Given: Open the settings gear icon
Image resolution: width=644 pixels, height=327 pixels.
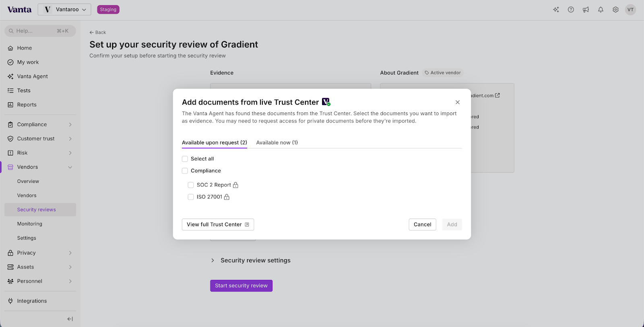Looking at the screenshot, I should 615,10.
